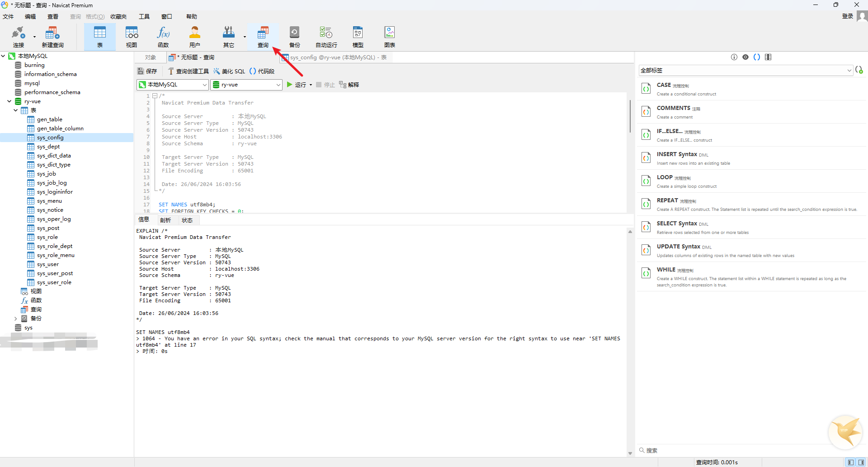Collapse the 表 tables node

[x=16, y=110]
